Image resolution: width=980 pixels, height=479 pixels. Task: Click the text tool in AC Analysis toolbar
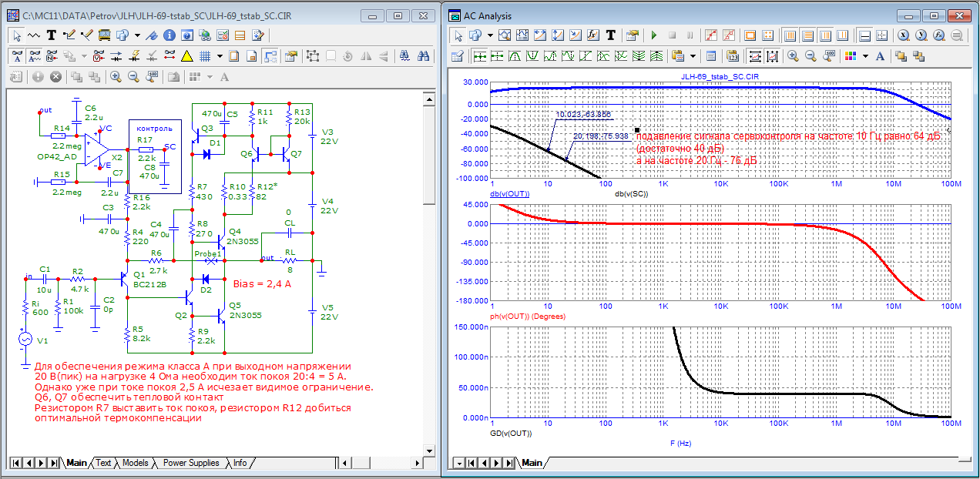point(611,35)
